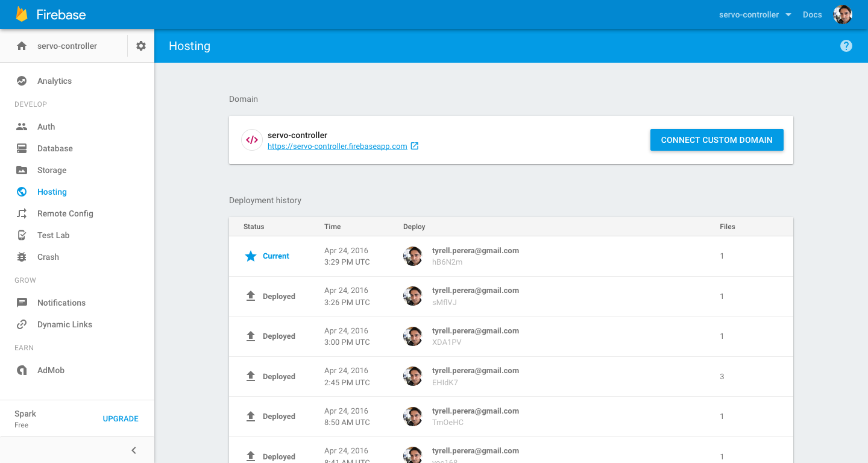Click deployment ID TmOeHC
Viewport: 868px width, 463px height.
click(448, 423)
